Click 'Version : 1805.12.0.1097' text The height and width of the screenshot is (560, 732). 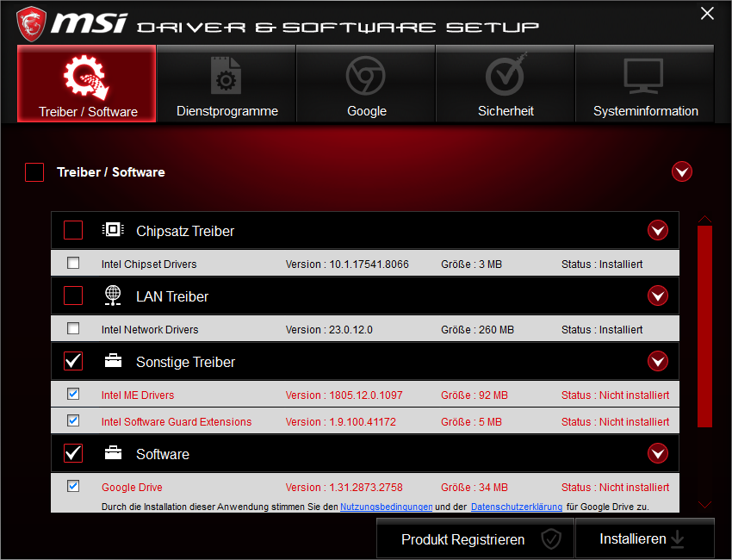coord(344,395)
